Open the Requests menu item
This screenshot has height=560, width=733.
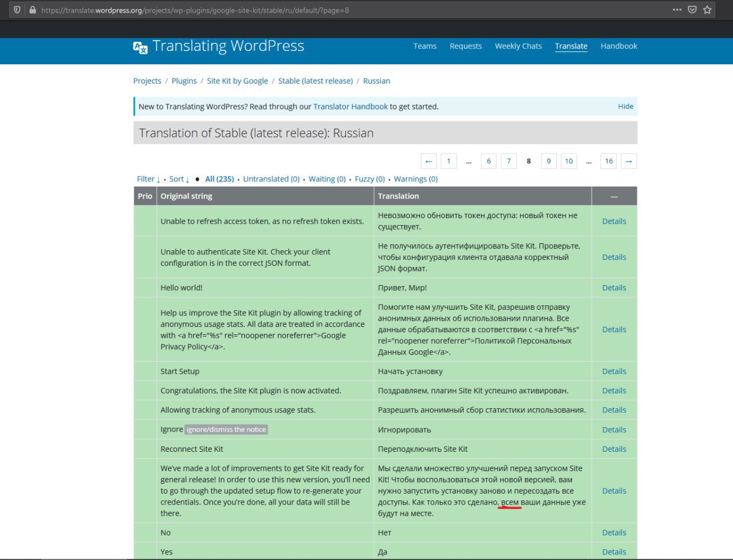click(466, 46)
